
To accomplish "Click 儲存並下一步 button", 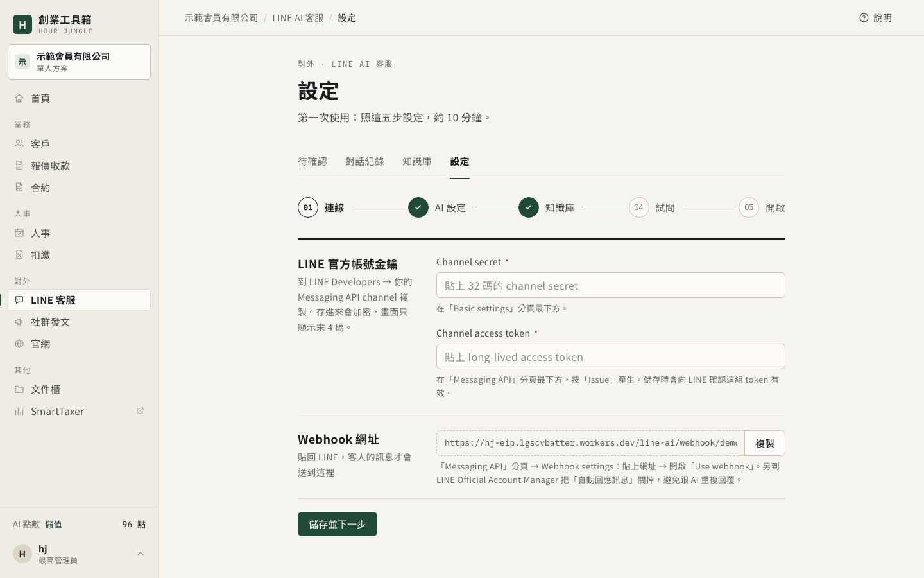I will tap(338, 524).
